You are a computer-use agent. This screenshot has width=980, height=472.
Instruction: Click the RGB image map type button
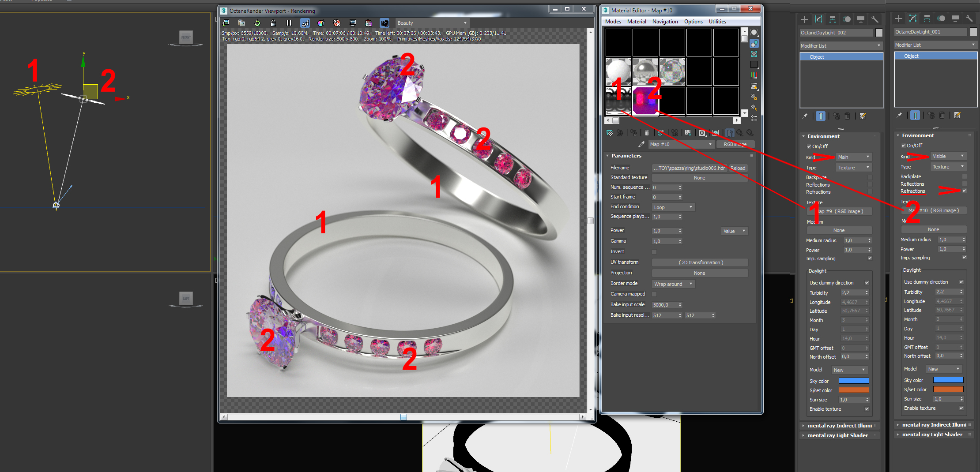point(736,144)
